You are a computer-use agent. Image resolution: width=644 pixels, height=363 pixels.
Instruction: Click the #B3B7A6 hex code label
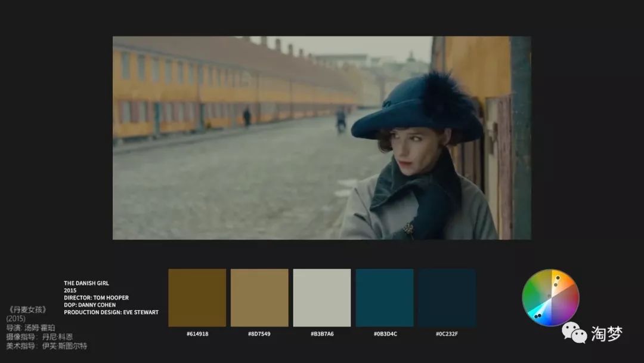(x=322, y=334)
